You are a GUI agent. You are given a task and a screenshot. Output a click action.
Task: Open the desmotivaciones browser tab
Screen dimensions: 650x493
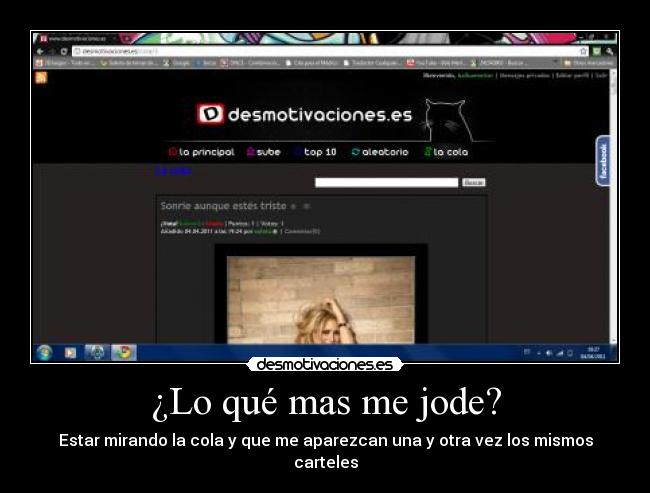click(79, 39)
